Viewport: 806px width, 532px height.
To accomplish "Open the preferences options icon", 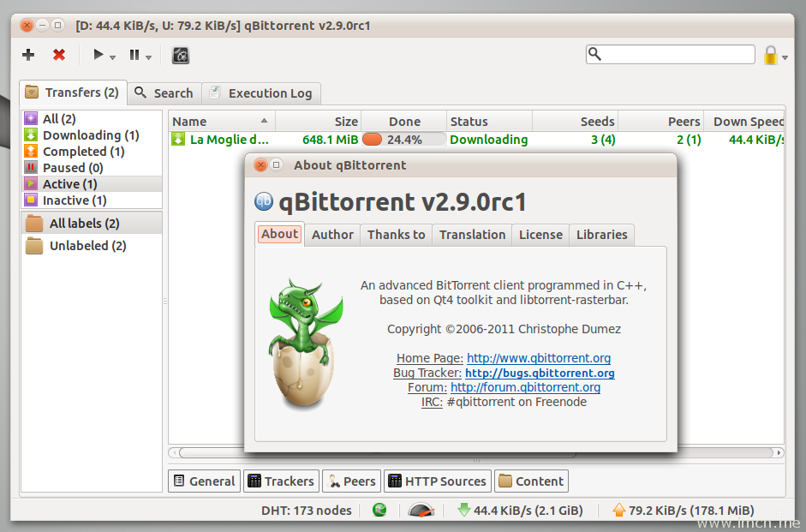I will [181, 55].
